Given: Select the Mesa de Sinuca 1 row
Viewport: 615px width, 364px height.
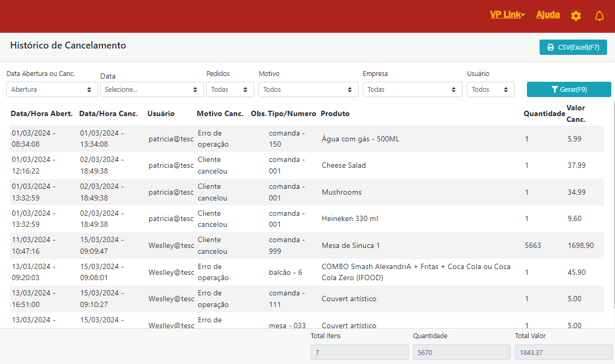Looking at the screenshot, I should pyautogui.click(x=351, y=245).
